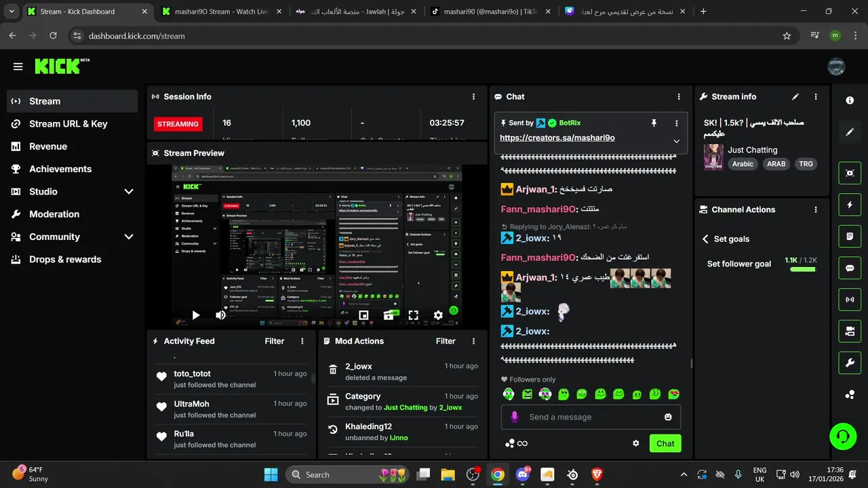This screenshot has width=868, height=488.
Task: Bookmark page with the star icon
Action: pos(787,36)
